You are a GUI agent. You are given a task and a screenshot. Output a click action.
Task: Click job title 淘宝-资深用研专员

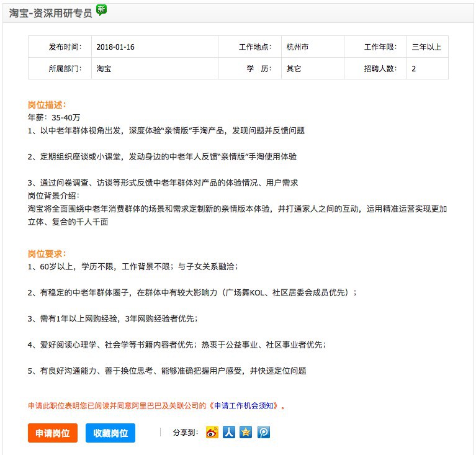point(50,13)
